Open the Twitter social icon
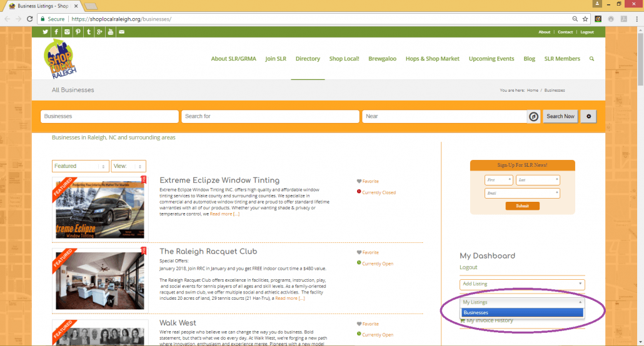 point(46,32)
